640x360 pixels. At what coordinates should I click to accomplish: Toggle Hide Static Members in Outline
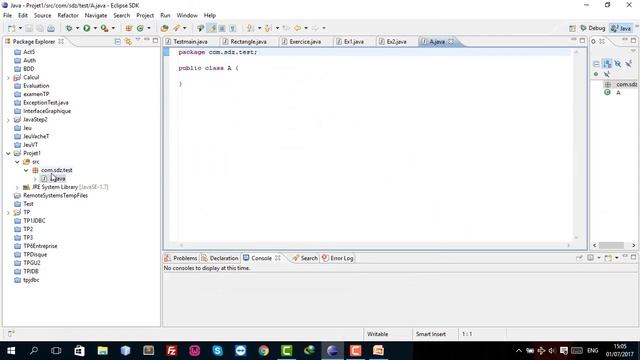(x=629, y=64)
